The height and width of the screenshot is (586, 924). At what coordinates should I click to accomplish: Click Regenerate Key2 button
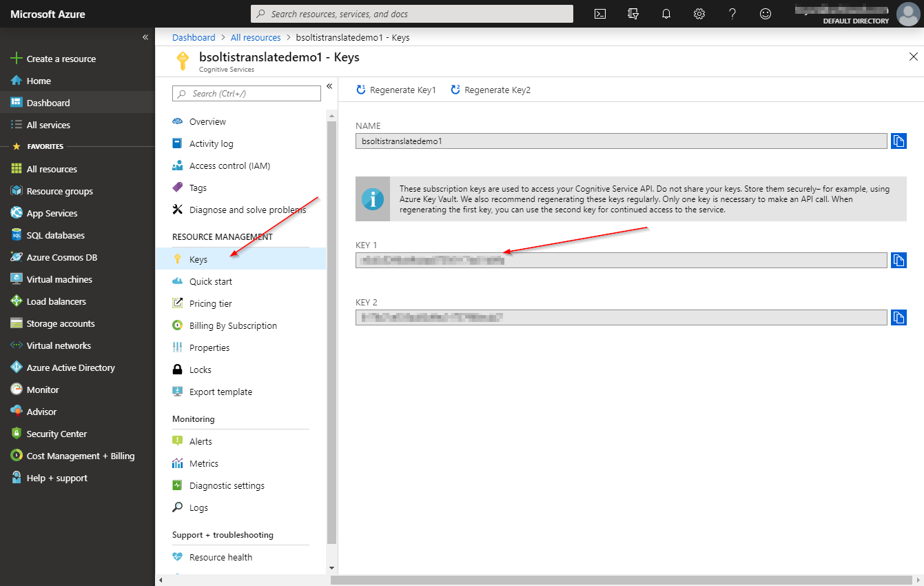pyautogui.click(x=491, y=90)
